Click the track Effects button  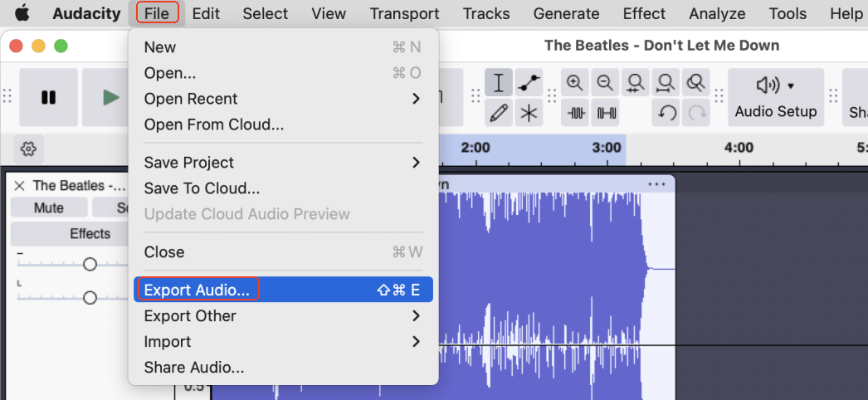90,234
